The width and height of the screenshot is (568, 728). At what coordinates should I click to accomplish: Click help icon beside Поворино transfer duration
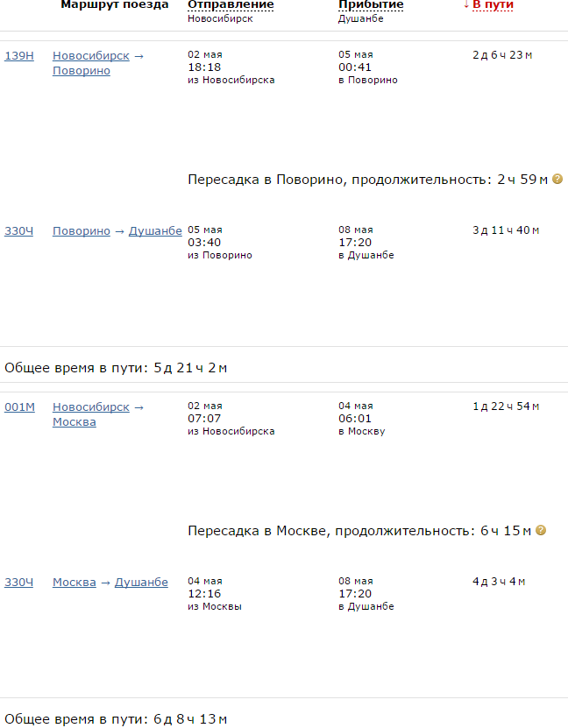557,180
